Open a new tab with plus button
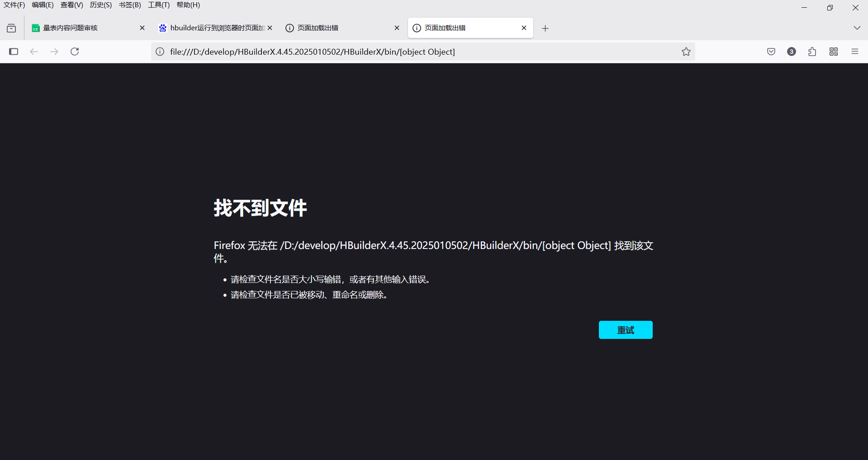The height and width of the screenshot is (460, 868). pos(545,28)
